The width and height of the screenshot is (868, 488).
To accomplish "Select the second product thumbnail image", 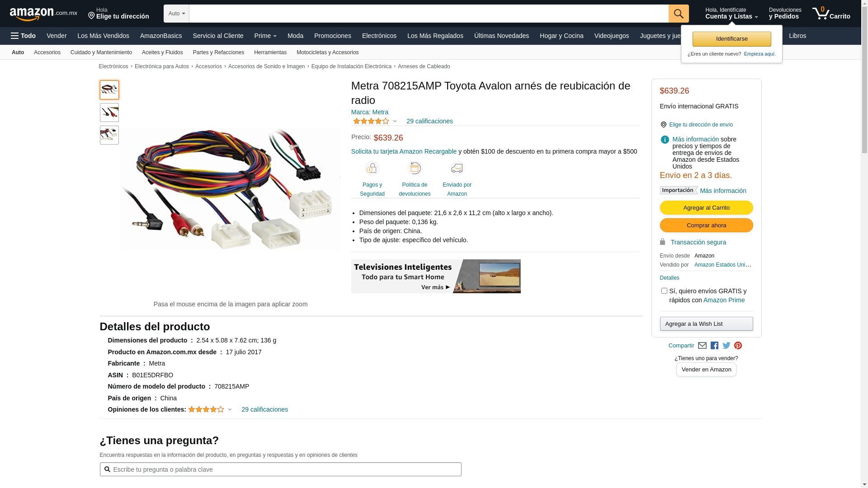I will 109,113.
